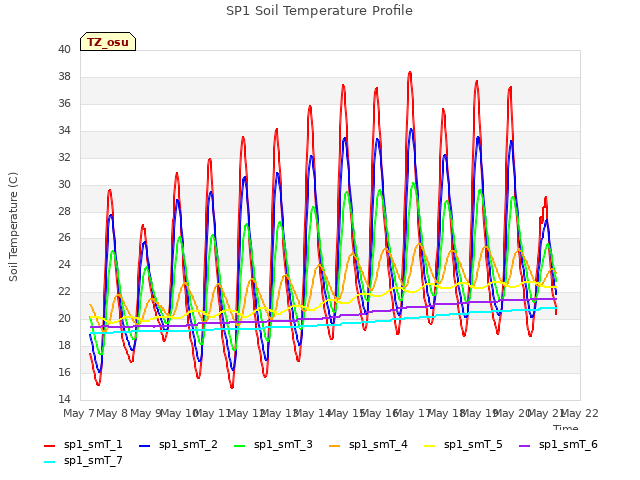Image resolution: width=640 pixels, height=480 pixels.
Task: Click the May 8 x-axis date label
Action: tap(112, 413)
